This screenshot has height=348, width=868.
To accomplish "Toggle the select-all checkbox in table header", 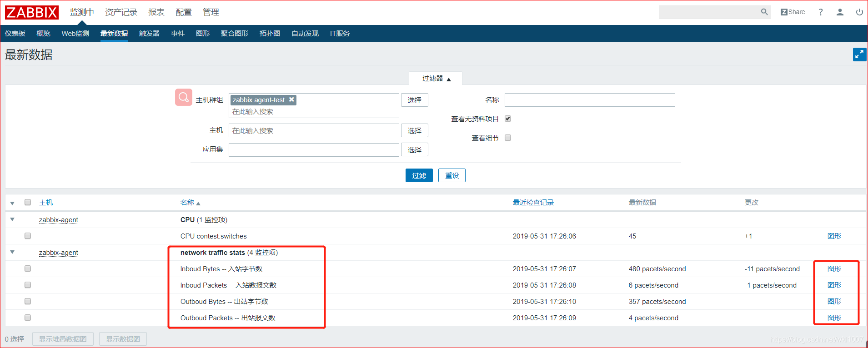I will pos(28,202).
